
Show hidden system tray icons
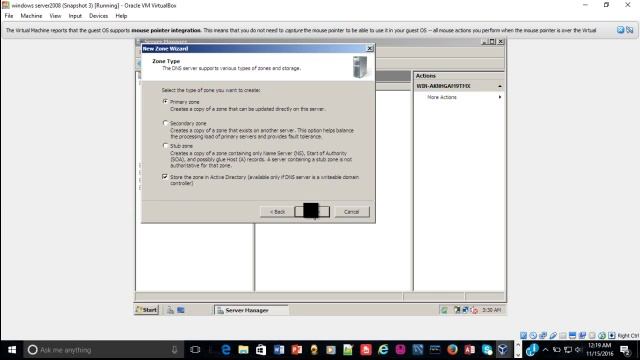point(545,350)
